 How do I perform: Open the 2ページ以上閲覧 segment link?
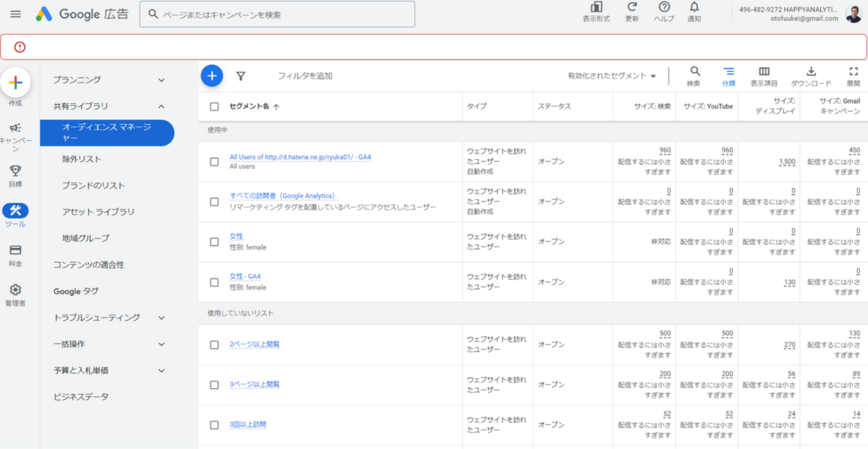tap(255, 344)
